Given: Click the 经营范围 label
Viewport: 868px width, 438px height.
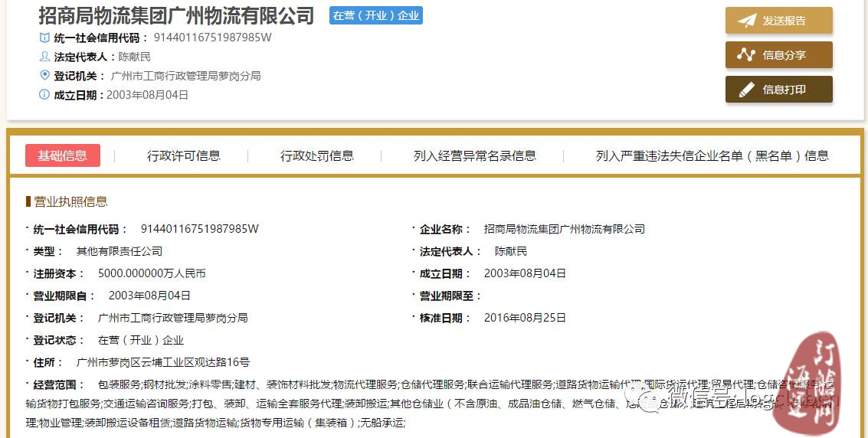Looking at the screenshot, I should click(59, 384).
